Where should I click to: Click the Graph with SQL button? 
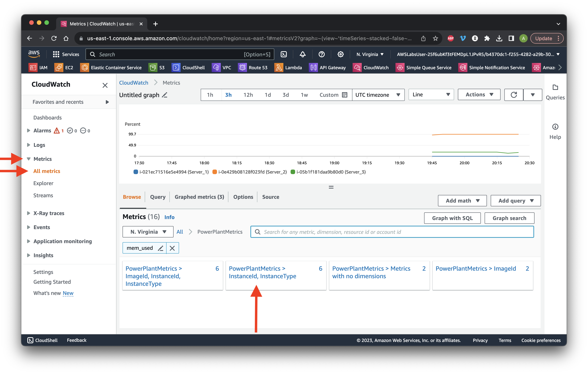click(x=452, y=218)
